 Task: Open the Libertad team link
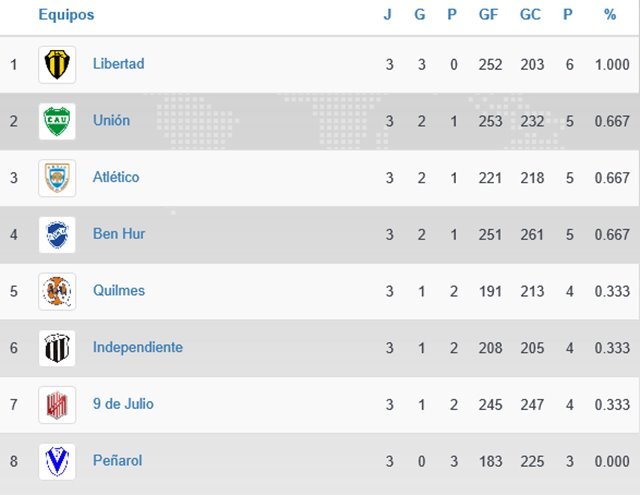pos(118,64)
